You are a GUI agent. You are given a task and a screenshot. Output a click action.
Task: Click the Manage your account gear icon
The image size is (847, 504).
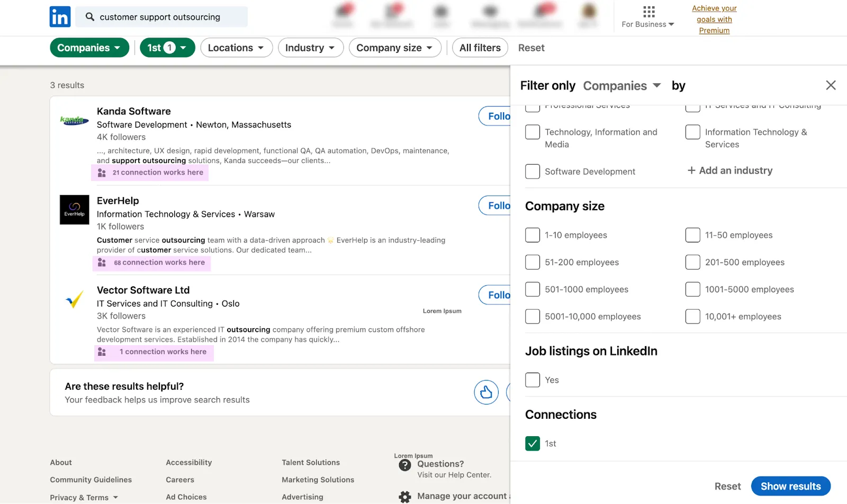point(405,497)
